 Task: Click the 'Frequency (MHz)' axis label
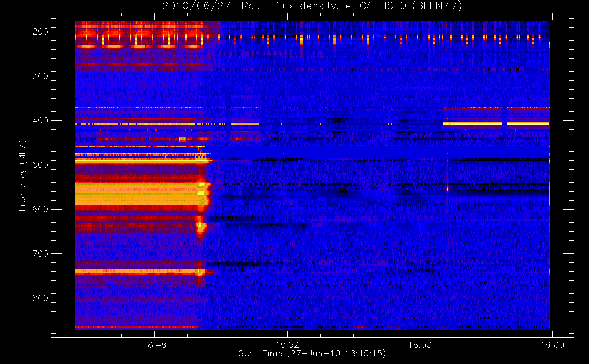click(23, 175)
